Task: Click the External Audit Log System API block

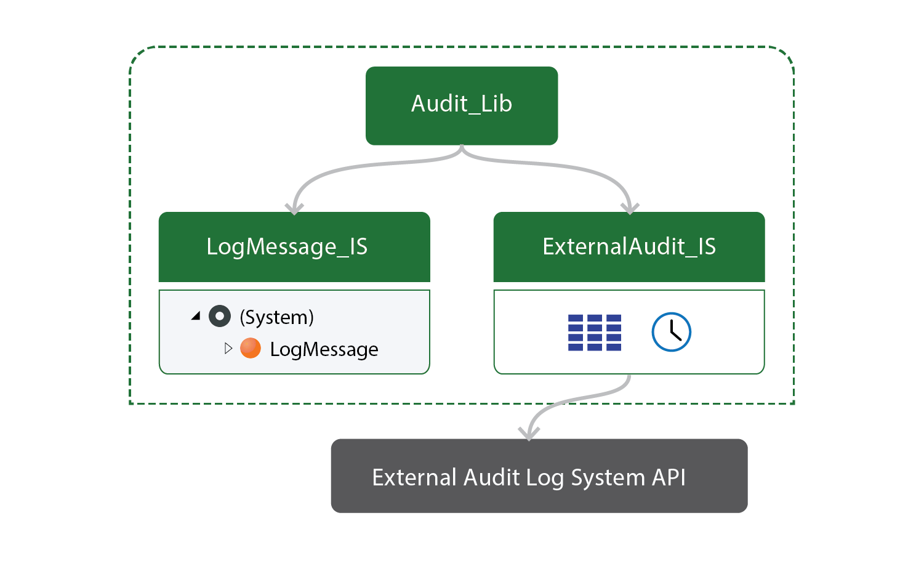Action: click(539, 476)
